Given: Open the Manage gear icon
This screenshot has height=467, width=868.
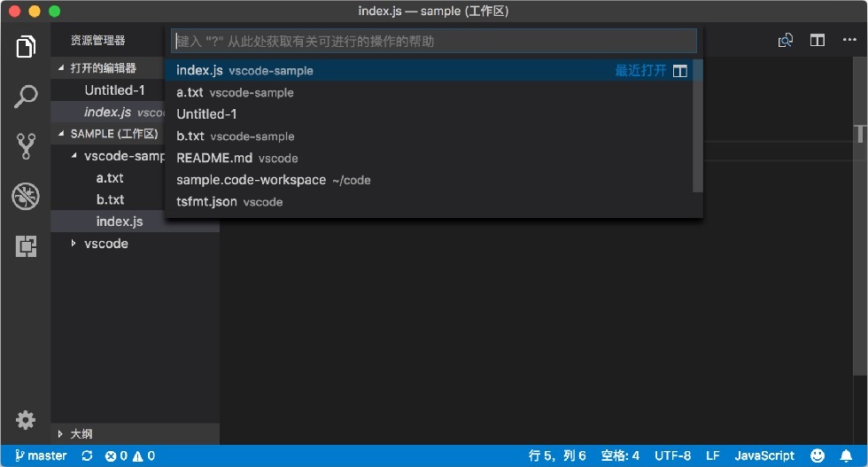Looking at the screenshot, I should tap(26, 420).
